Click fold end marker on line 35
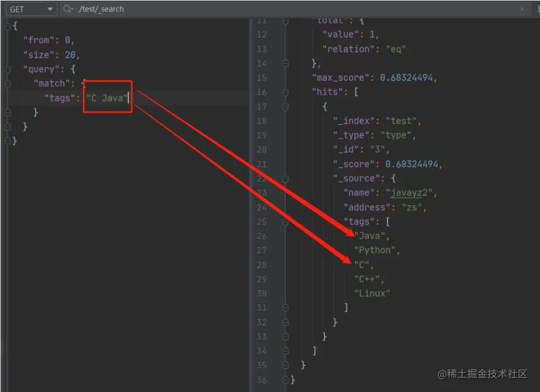 coord(285,366)
